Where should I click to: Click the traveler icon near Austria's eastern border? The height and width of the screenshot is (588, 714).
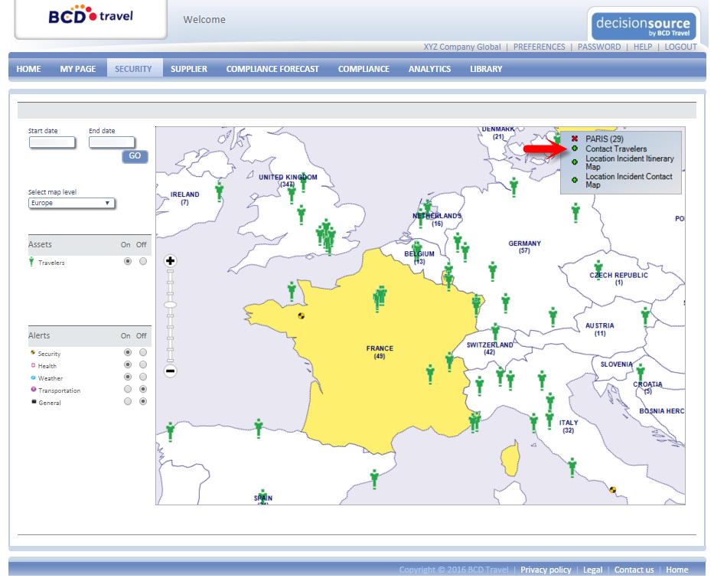pos(645,316)
